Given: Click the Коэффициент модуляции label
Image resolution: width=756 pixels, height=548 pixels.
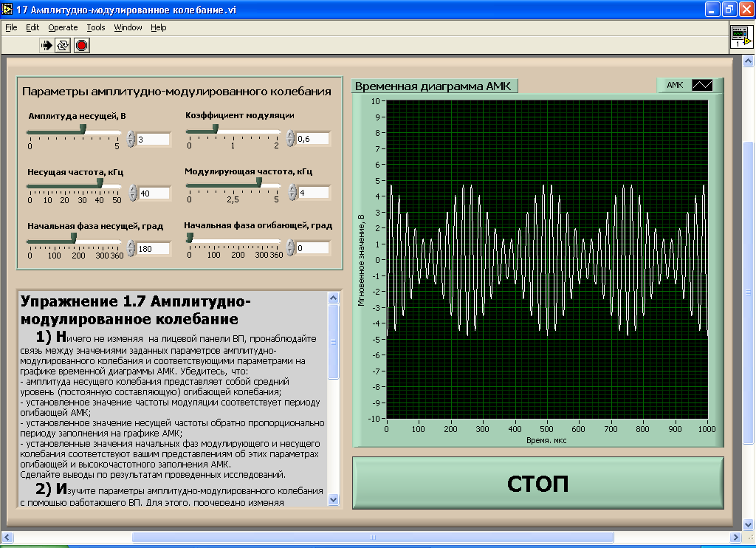Looking at the screenshot, I should tap(240, 116).
